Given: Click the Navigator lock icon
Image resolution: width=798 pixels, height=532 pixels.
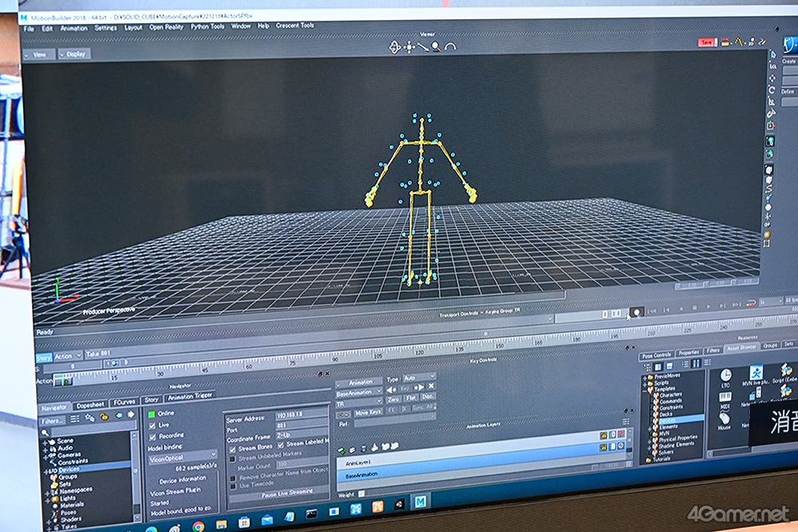Looking at the screenshot, I should coord(105,416).
